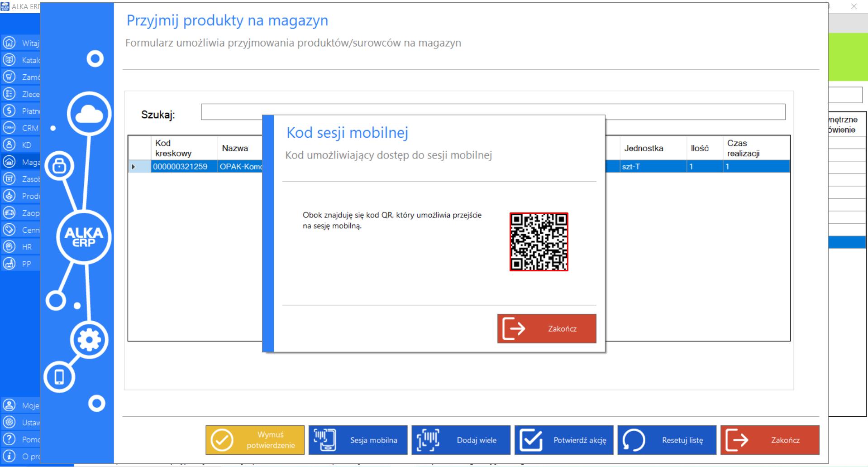Image resolution: width=868 pixels, height=467 pixels.
Task: Close the ALKA ERP main window
Action: (854, 6)
